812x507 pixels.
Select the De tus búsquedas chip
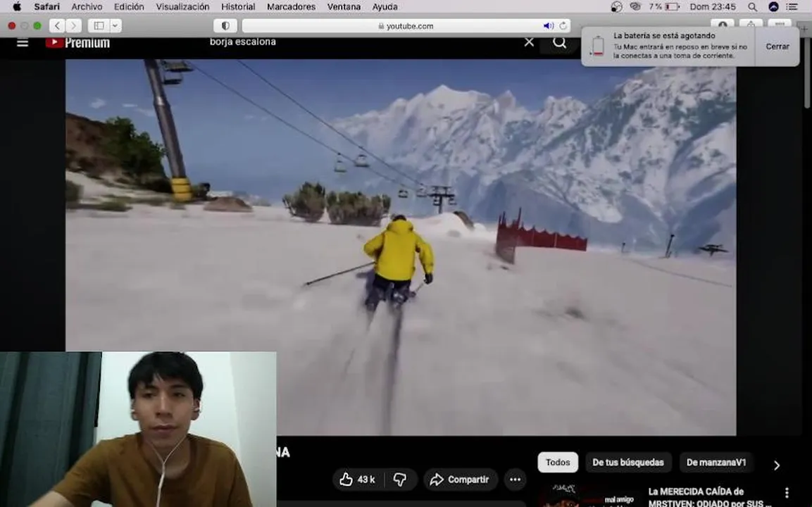pos(628,463)
